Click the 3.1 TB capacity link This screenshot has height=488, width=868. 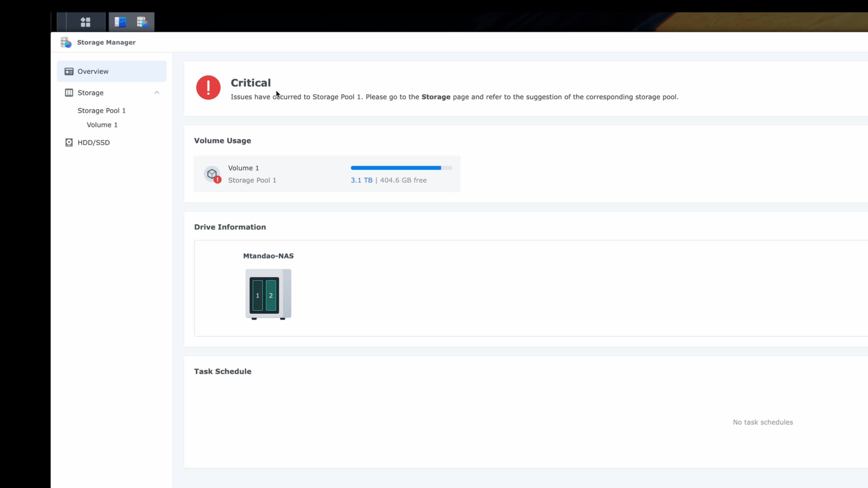[361, 180]
